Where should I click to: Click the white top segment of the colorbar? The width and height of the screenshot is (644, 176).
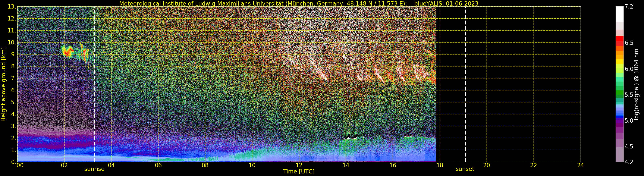tap(619, 14)
